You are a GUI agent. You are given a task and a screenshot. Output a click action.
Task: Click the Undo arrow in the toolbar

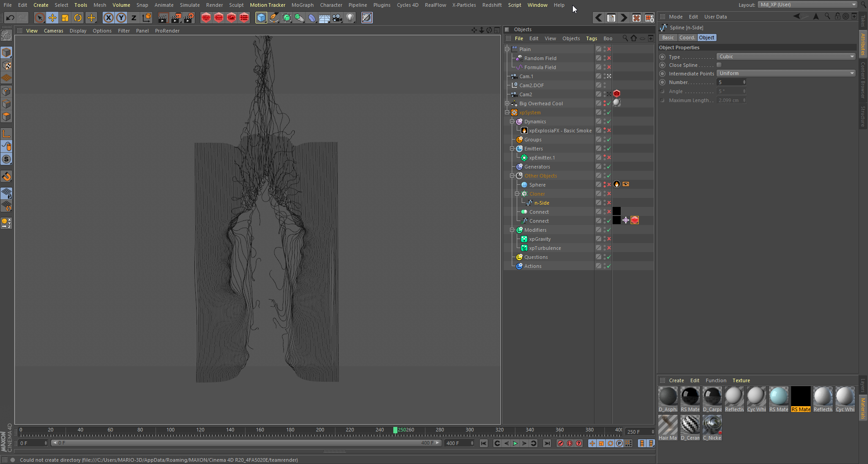[x=10, y=18]
